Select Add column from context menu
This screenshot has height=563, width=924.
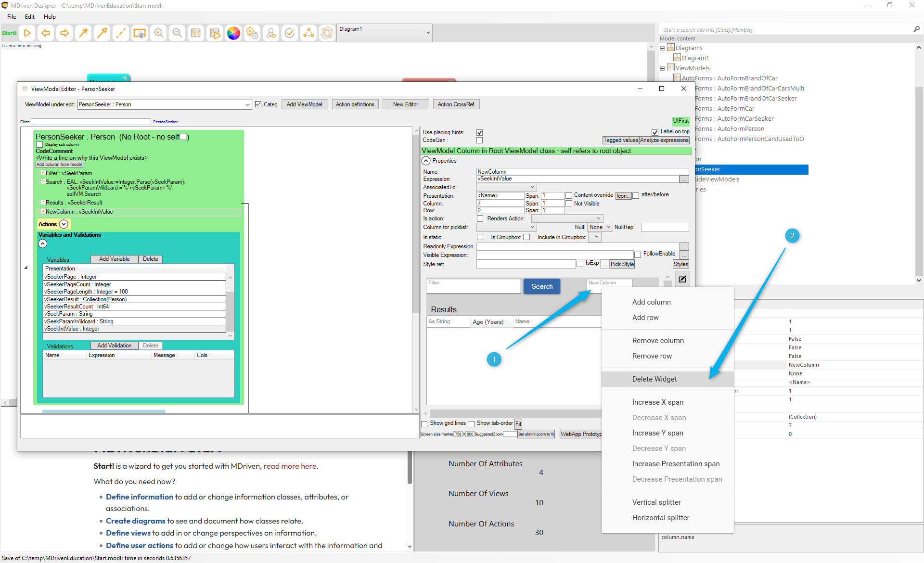click(651, 302)
